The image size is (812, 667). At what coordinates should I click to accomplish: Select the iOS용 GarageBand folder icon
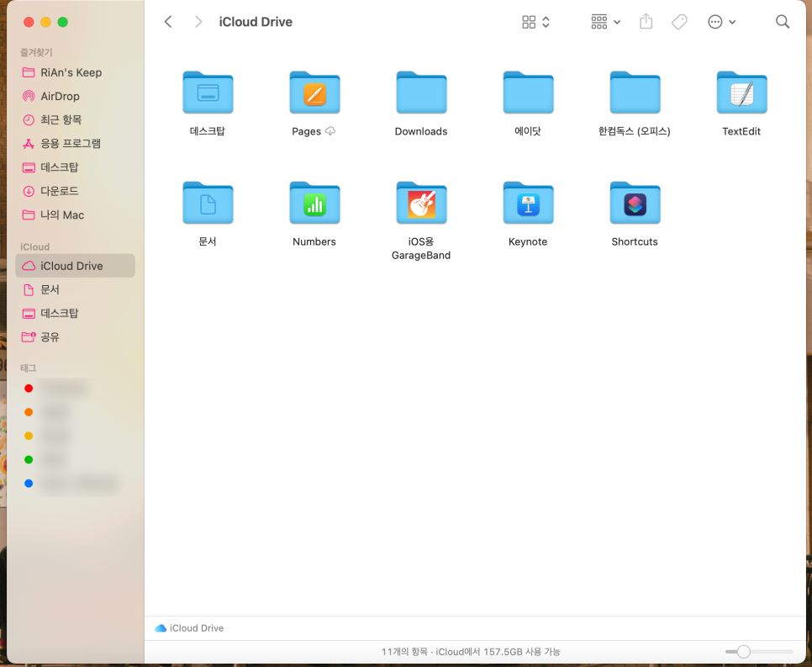pos(421,203)
